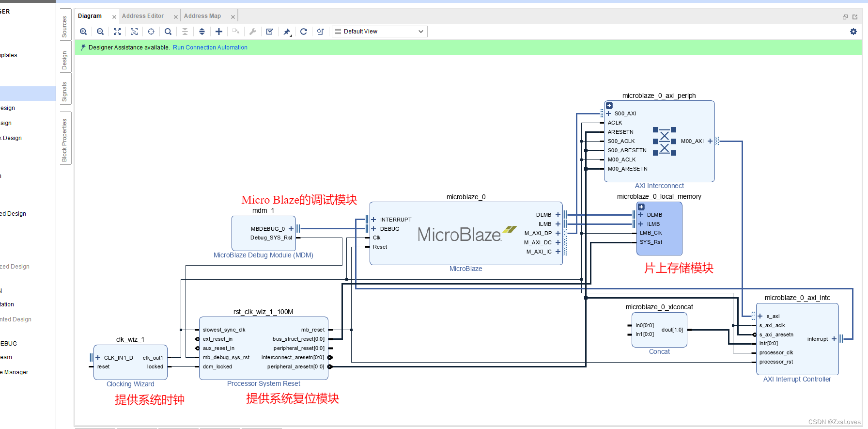Image resolution: width=868 pixels, height=429 pixels.
Task: Click the Collapse All icon
Action: click(x=185, y=32)
